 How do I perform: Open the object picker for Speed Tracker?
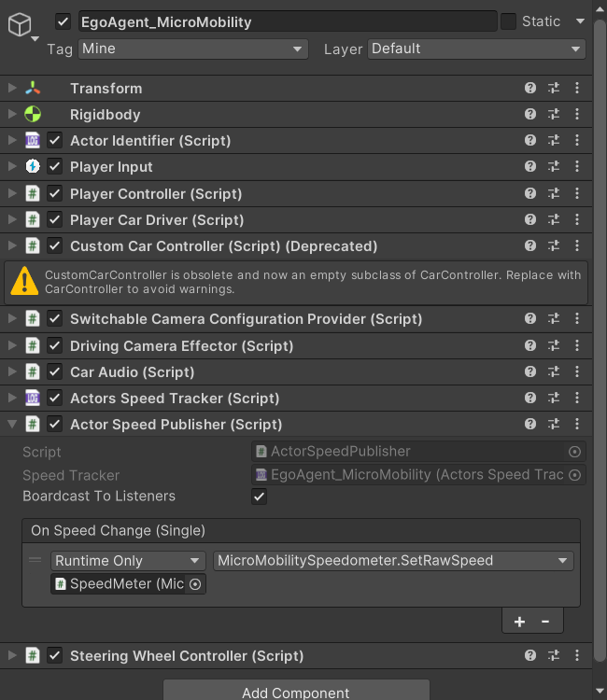pyautogui.click(x=574, y=475)
